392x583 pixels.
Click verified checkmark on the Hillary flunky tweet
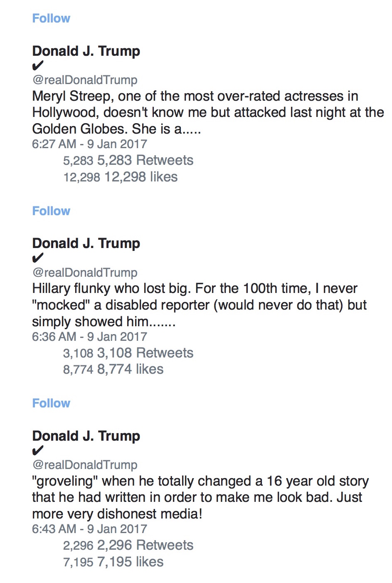(x=37, y=258)
